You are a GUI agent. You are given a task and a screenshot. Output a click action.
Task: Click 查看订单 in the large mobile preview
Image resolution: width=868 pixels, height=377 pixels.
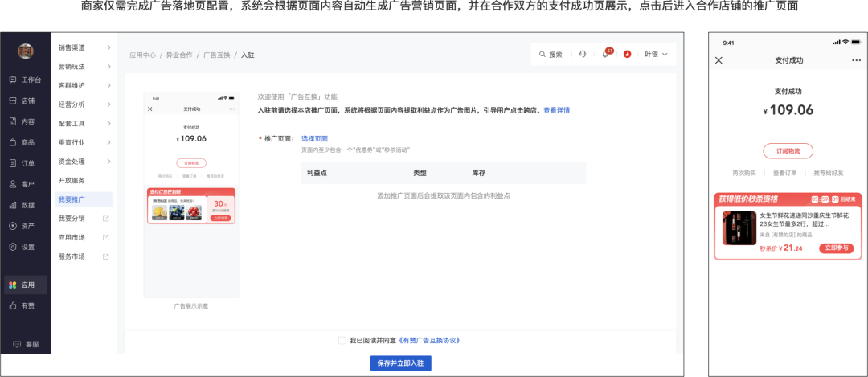(x=785, y=174)
